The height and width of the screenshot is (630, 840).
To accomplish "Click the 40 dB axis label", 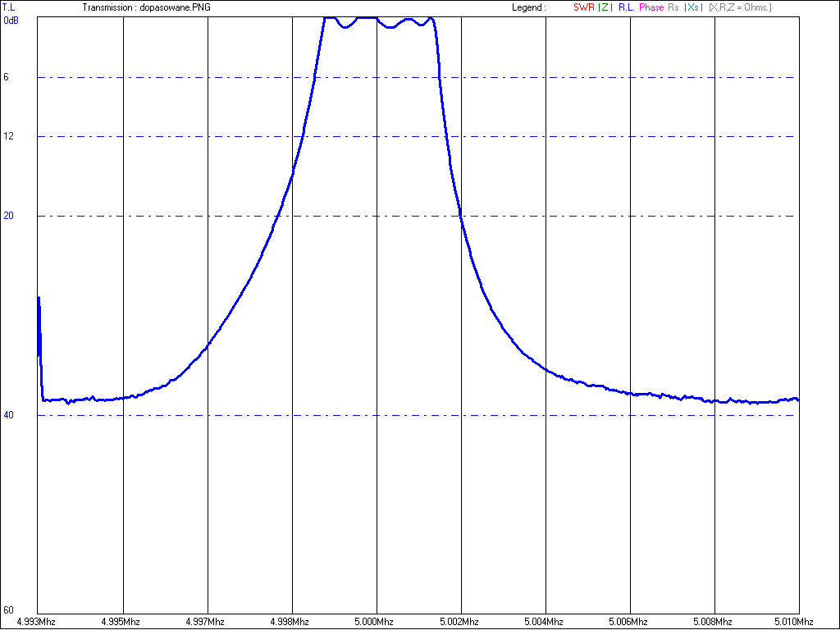I will pyautogui.click(x=8, y=415).
